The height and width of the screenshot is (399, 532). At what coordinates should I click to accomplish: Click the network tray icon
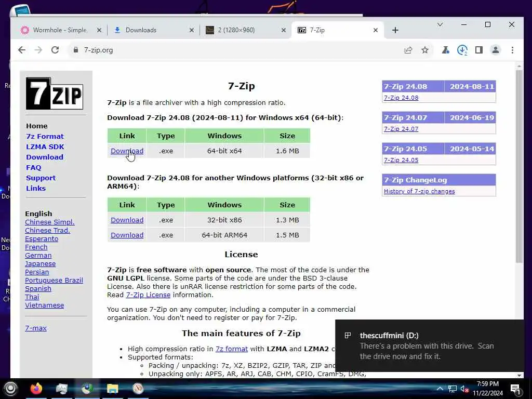[453, 389]
